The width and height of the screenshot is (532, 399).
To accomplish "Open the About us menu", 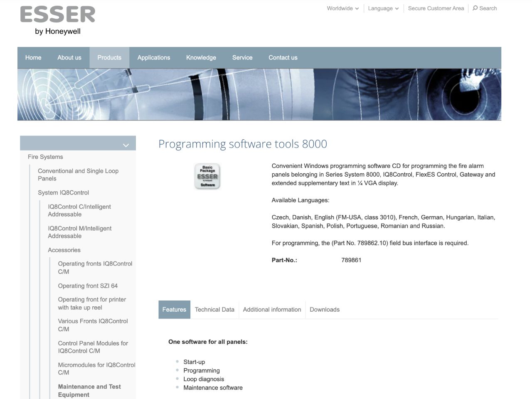I will (x=69, y=57).
